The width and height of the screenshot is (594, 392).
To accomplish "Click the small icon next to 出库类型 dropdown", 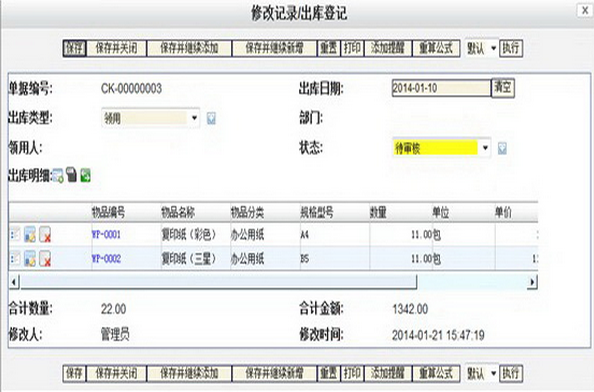I will [x=211, y=119].
